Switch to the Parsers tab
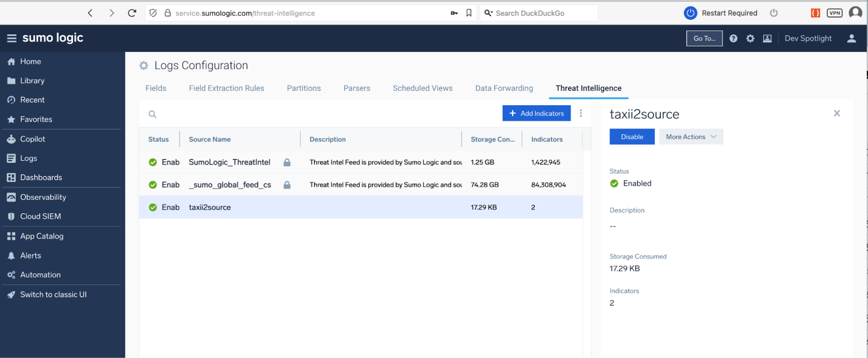Screen dimensions: 868x358 pyautogui.click(x=356, y=88)
